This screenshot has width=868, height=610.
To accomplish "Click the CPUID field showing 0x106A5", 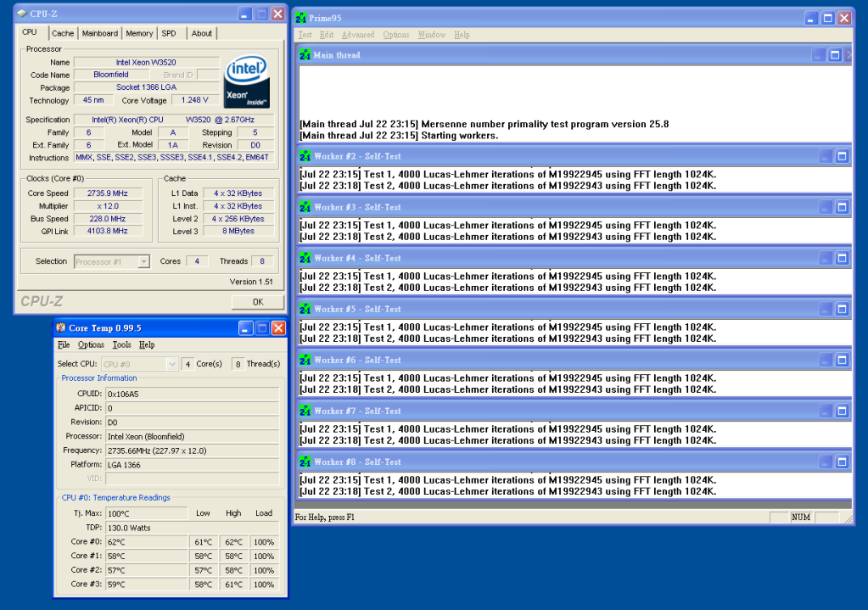I will pos(192,395).
